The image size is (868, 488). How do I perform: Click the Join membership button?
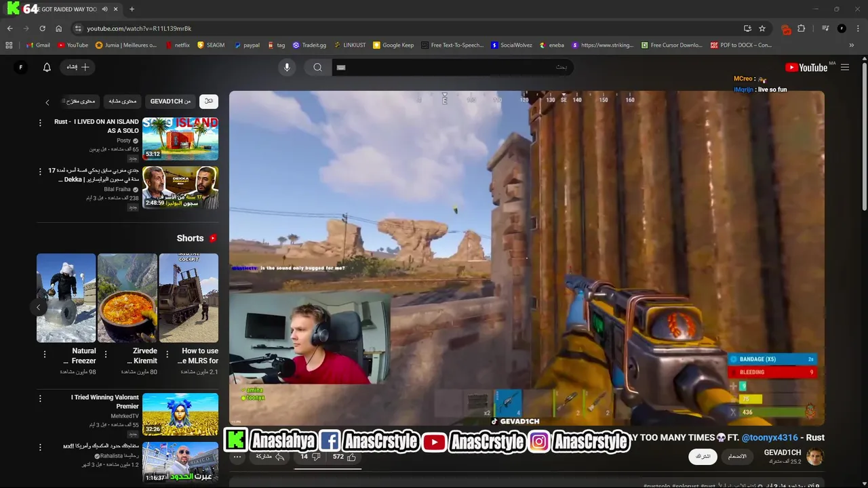point(737,456)
